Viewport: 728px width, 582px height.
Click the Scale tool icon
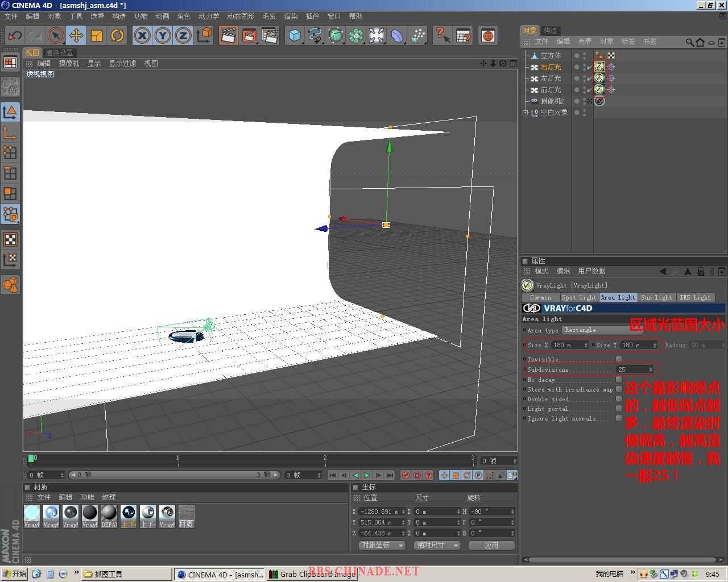pos(97,36)
